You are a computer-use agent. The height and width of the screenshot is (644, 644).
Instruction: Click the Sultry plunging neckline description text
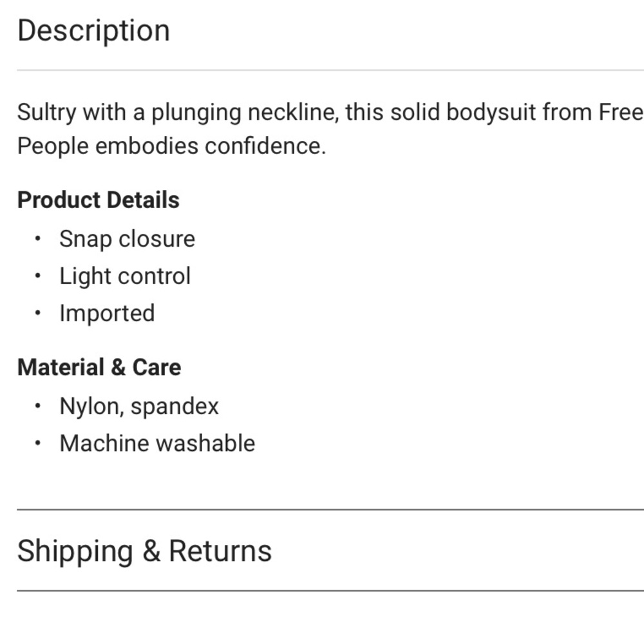click(x=330, y=129)
